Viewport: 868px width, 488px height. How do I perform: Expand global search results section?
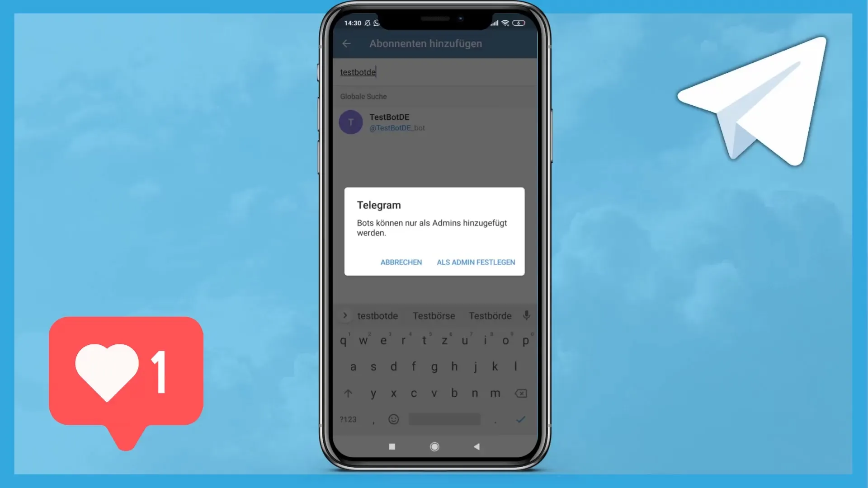(x=363, y=96)
